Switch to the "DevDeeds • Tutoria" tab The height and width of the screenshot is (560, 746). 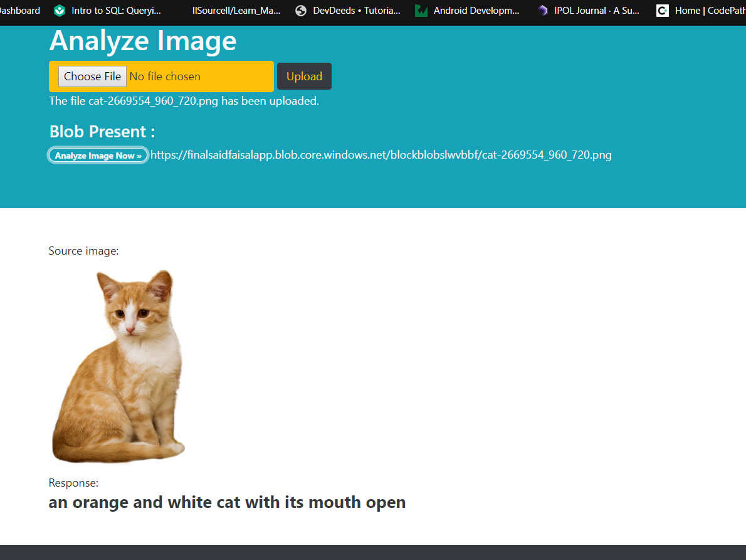click(351, 10)
